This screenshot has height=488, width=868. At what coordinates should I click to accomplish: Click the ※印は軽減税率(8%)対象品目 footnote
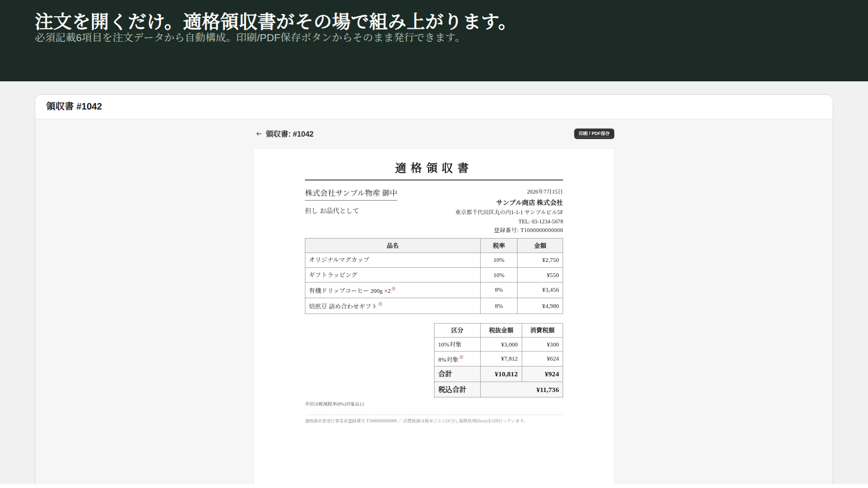pyautogui.click(x=334, y=404)
